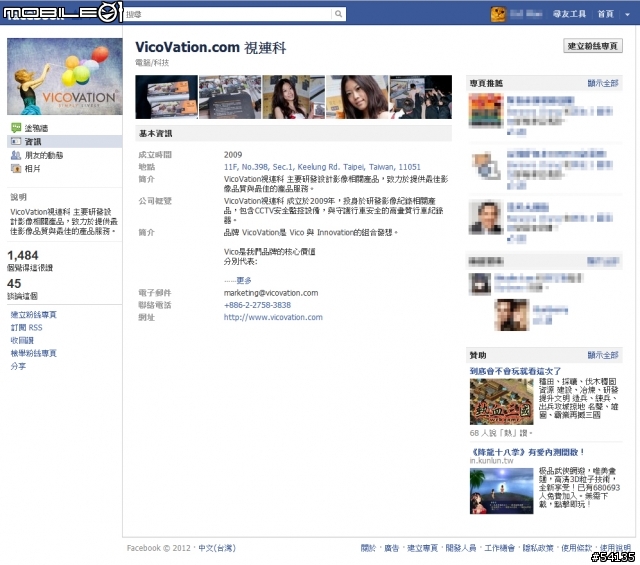Click the search input field
This screenshot has height=565, width=640.
(x=227, y=14)
